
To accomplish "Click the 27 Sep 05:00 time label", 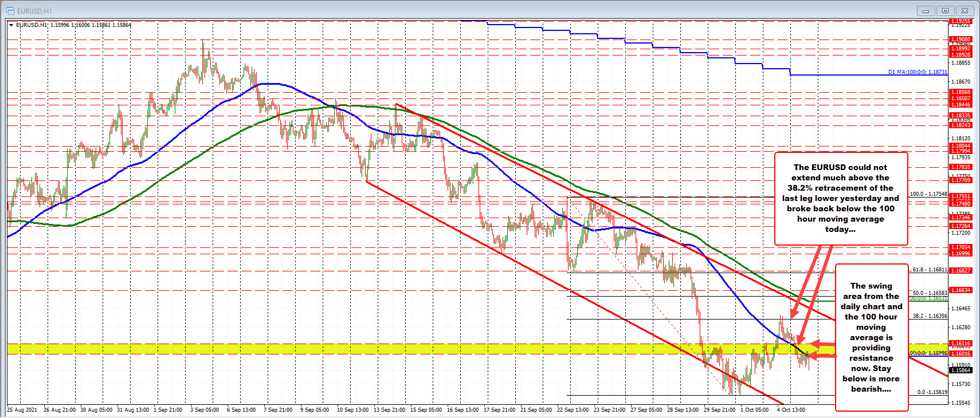I will [646, 410].
